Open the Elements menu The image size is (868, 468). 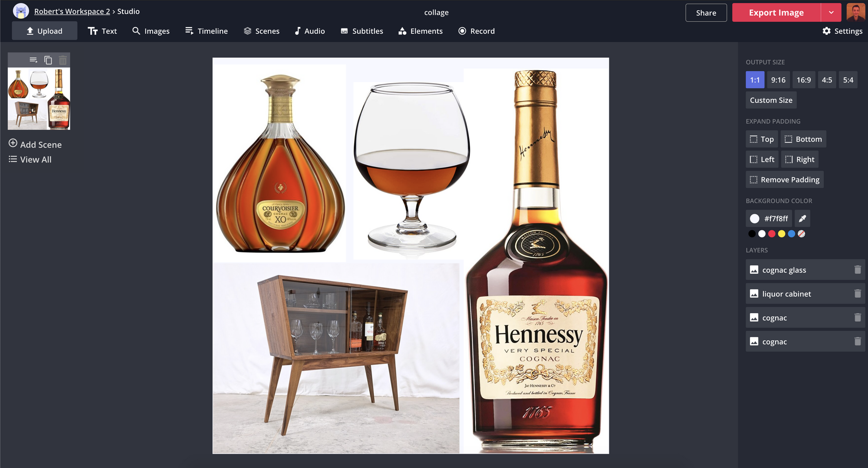421,31
